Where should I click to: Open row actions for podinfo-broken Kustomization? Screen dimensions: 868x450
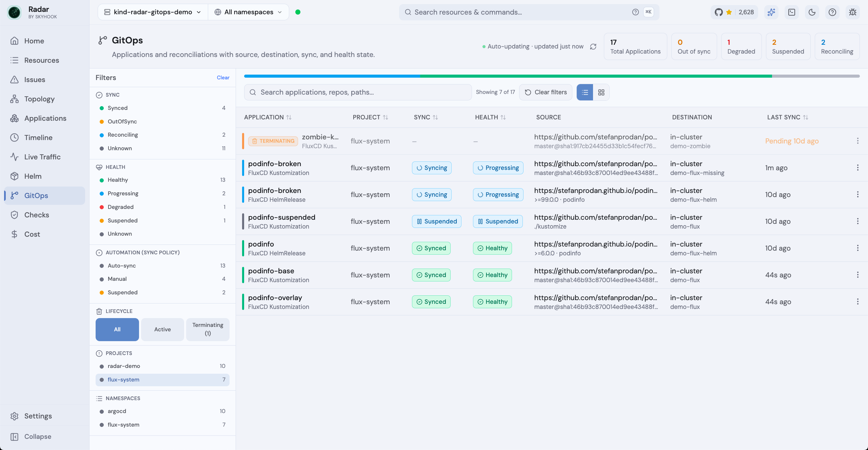(858, 168)
